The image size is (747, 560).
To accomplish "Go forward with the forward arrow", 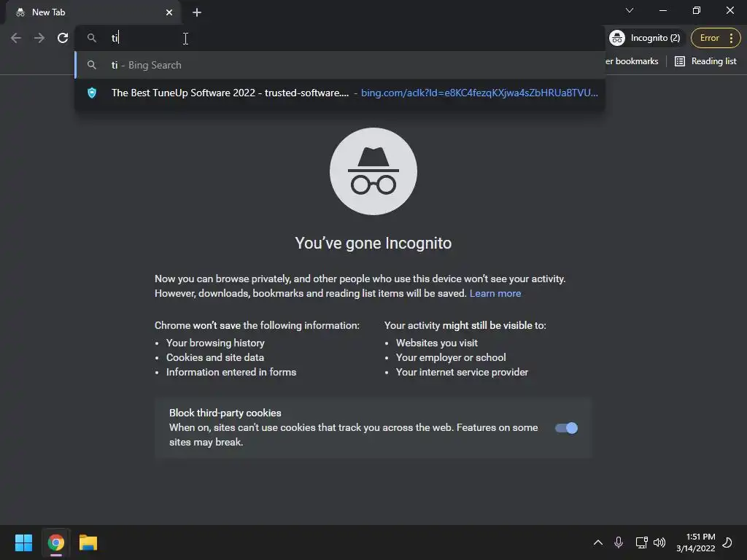I will (x=39, y=38).
